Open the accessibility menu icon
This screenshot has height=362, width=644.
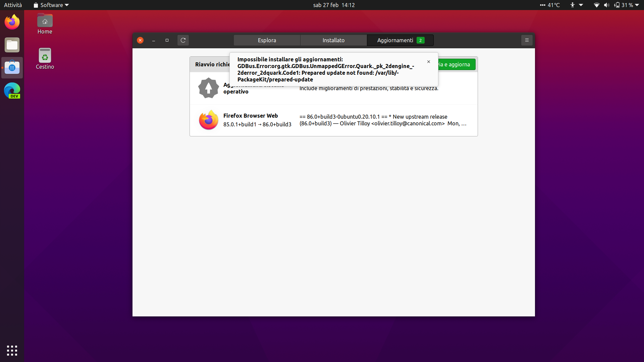[573, 5]
